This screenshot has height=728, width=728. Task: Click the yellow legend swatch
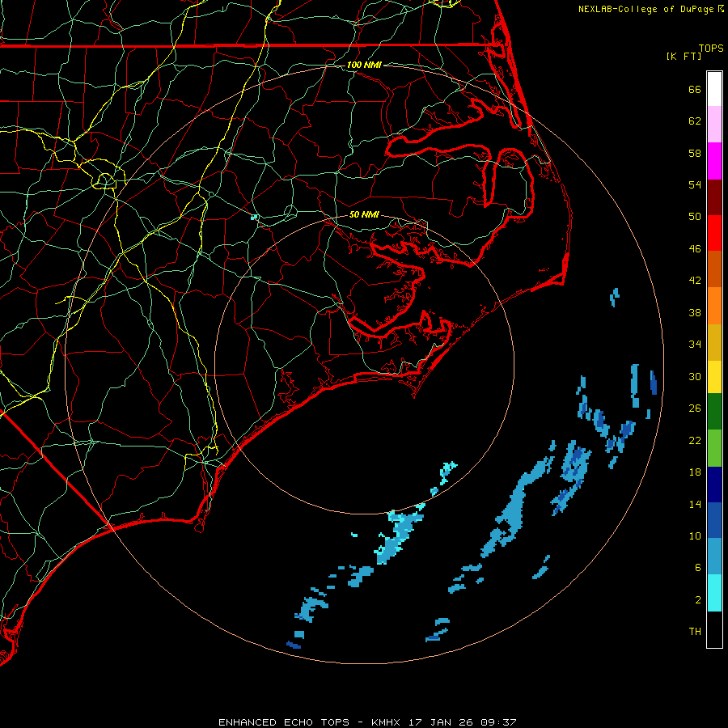(714, 376)
